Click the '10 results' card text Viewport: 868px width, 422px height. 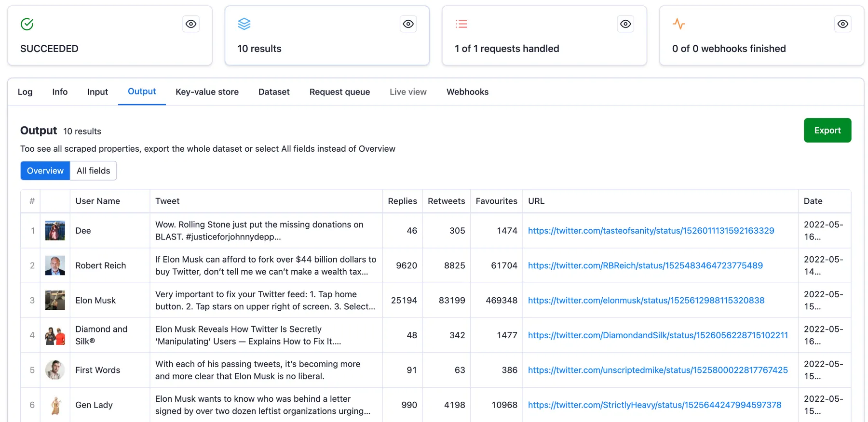pos(259,49)
